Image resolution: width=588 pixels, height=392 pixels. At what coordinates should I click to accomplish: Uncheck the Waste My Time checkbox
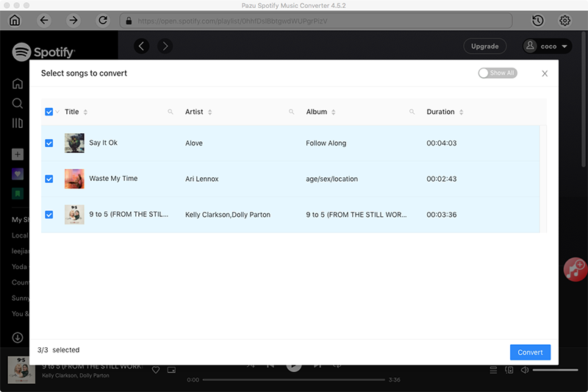click(x=49, y=179)
